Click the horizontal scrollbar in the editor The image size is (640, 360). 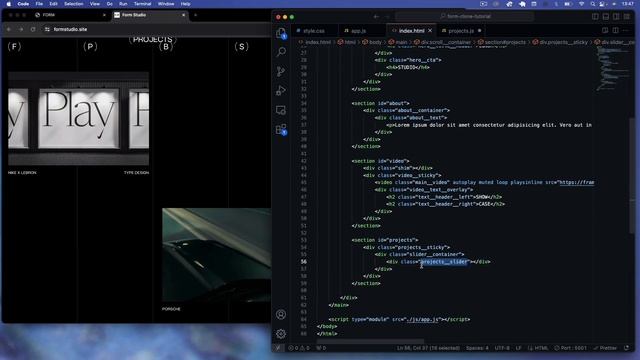click(370, 341)
